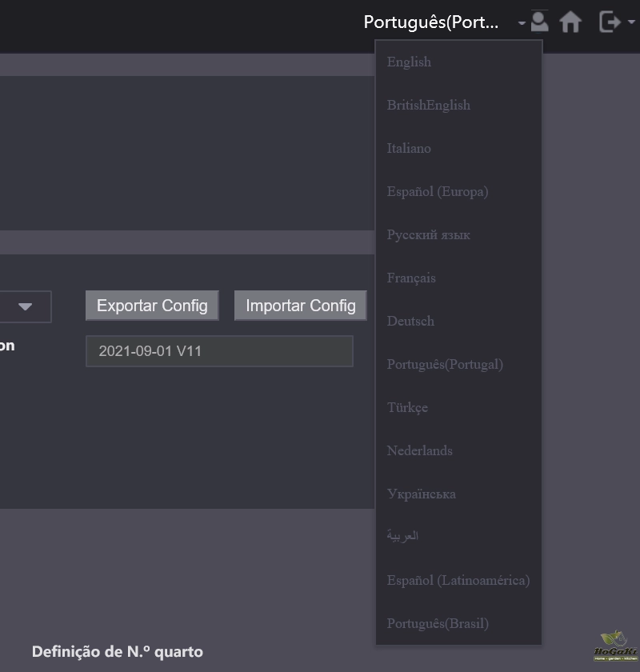Switch language to Português(Brasil)
640x672 pixels.
[x=438, y=624]
